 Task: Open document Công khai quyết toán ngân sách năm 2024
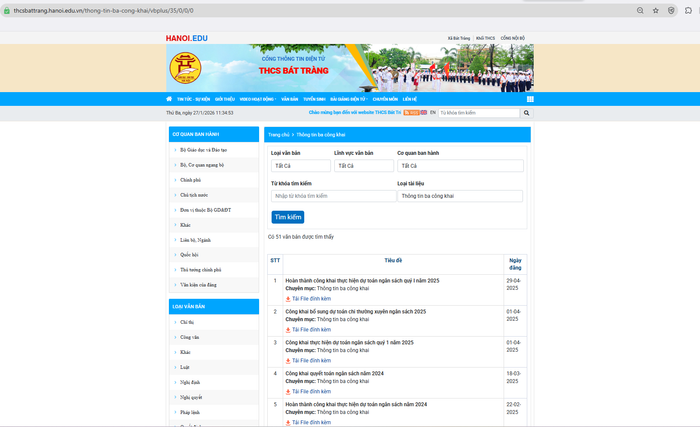(x=334, y=373)
